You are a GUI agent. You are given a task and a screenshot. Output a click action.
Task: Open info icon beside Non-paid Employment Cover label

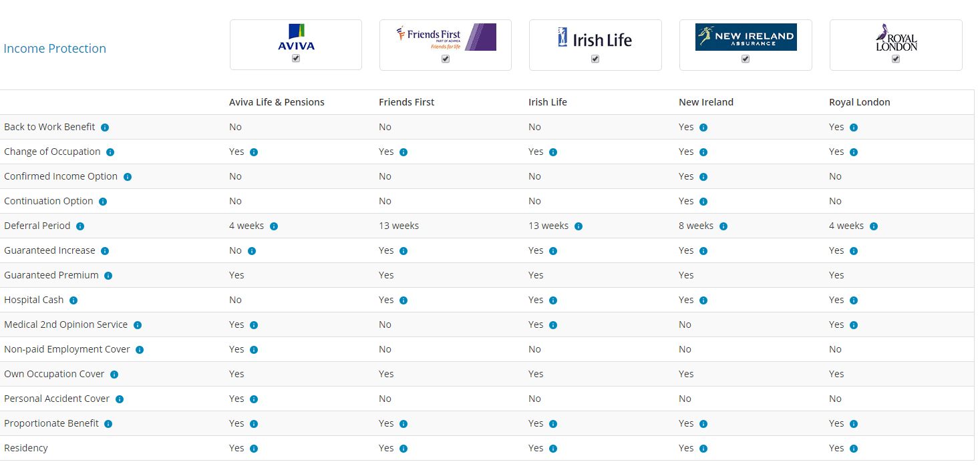point(140,350)
